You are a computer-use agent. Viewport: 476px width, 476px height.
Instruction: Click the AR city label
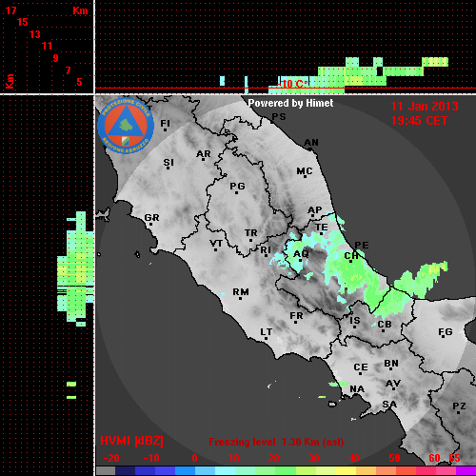click(x=204, y=154)
